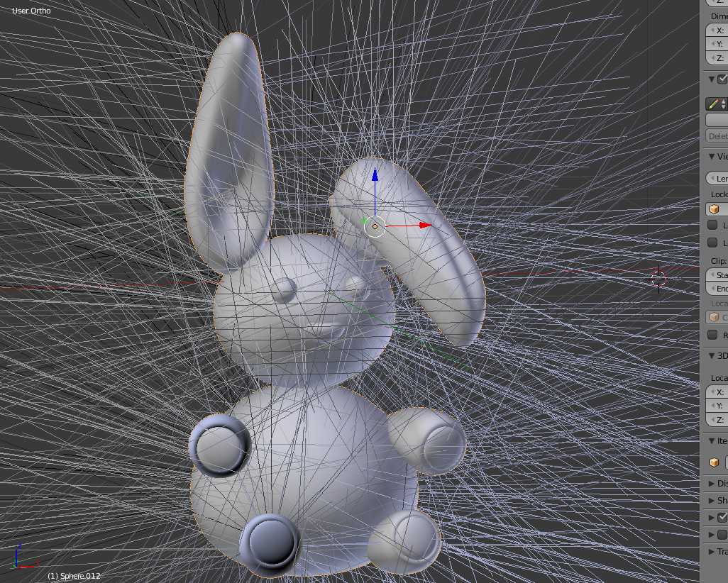
Task: Click the Clip End field
Action: 717,289
